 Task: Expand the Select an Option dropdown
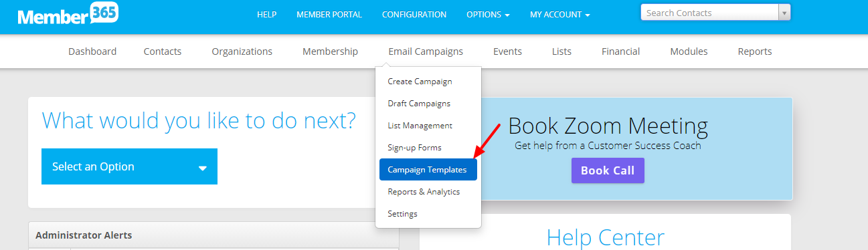tap(129, 166)
